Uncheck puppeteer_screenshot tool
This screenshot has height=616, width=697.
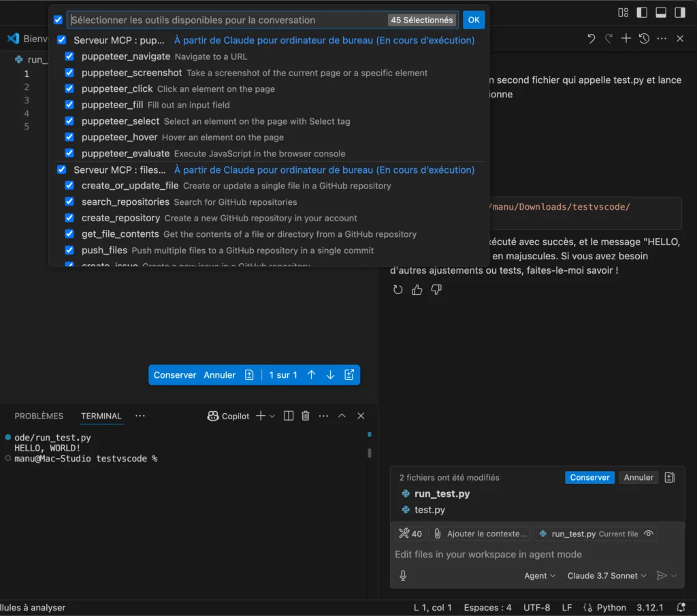[x=69, y=72]
